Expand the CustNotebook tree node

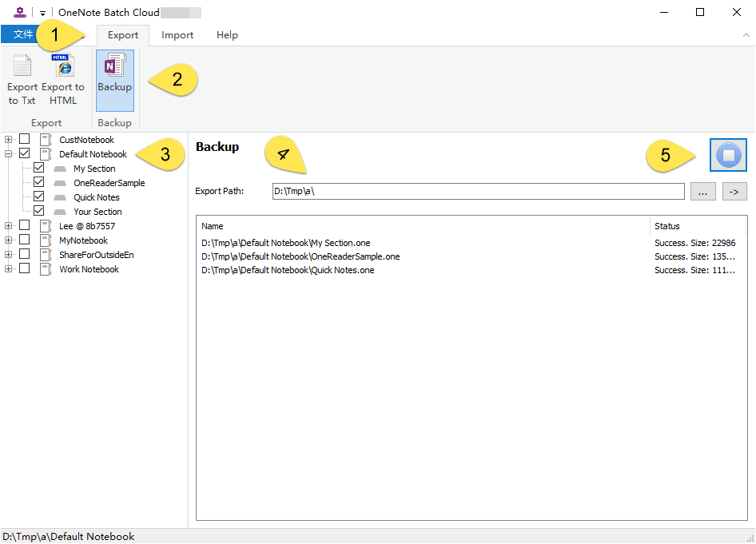(9, 140)
